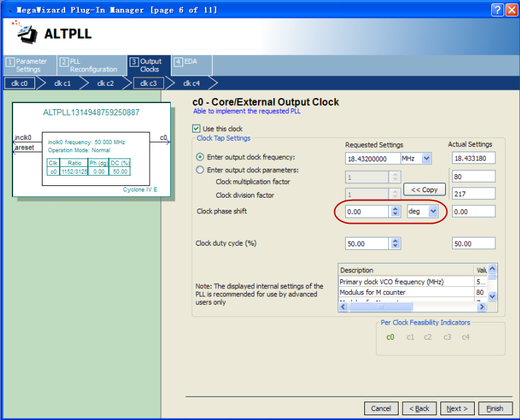
Task: Click the c4 feasibility indicator
Action: [466, 337]
